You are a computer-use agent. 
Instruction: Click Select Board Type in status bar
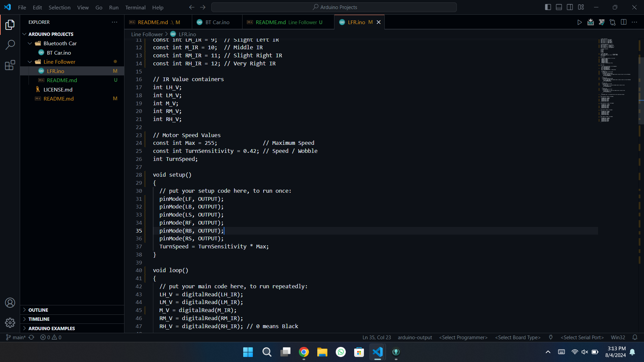click(x=518, y=338)
